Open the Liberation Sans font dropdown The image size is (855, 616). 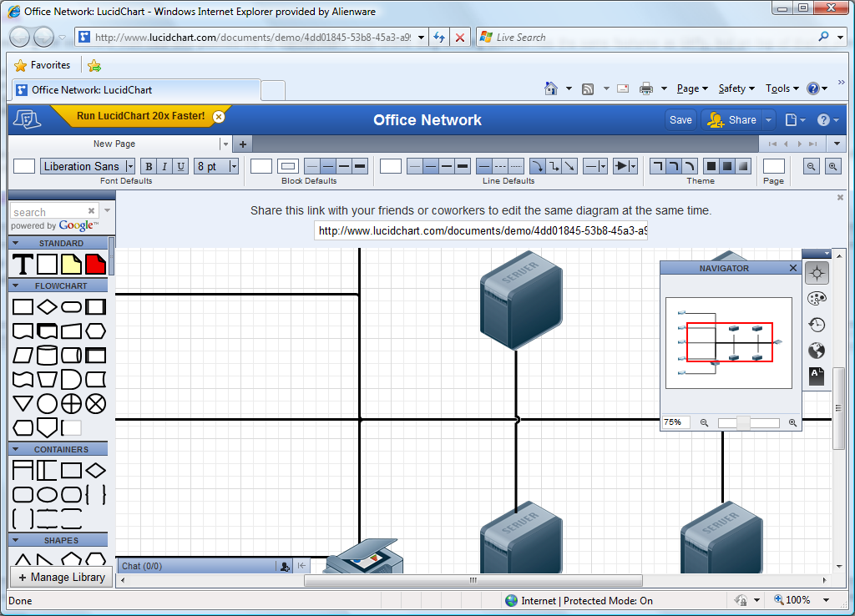129,166
